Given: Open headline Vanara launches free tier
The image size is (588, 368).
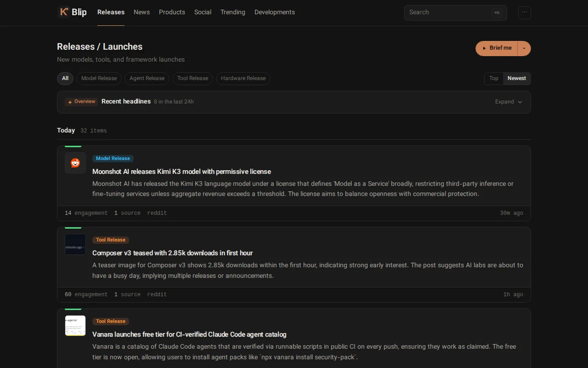Looking at the screenshot, I should 189,334.
